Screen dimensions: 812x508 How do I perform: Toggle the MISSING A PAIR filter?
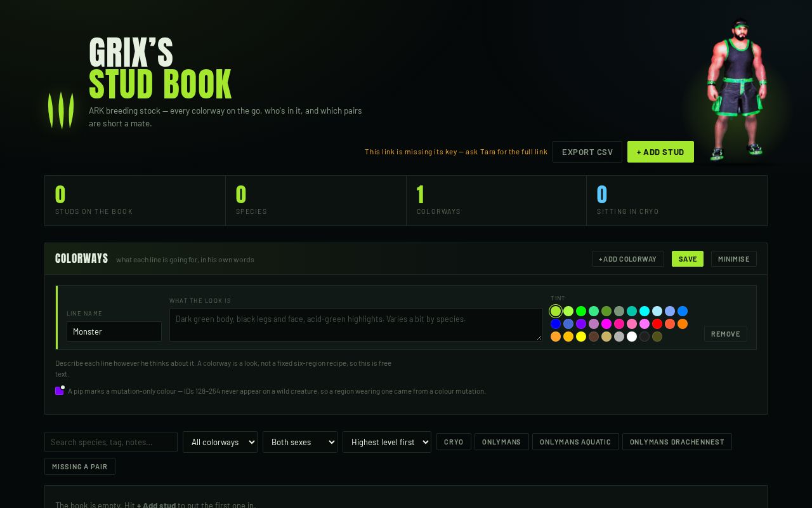point(80,467)
